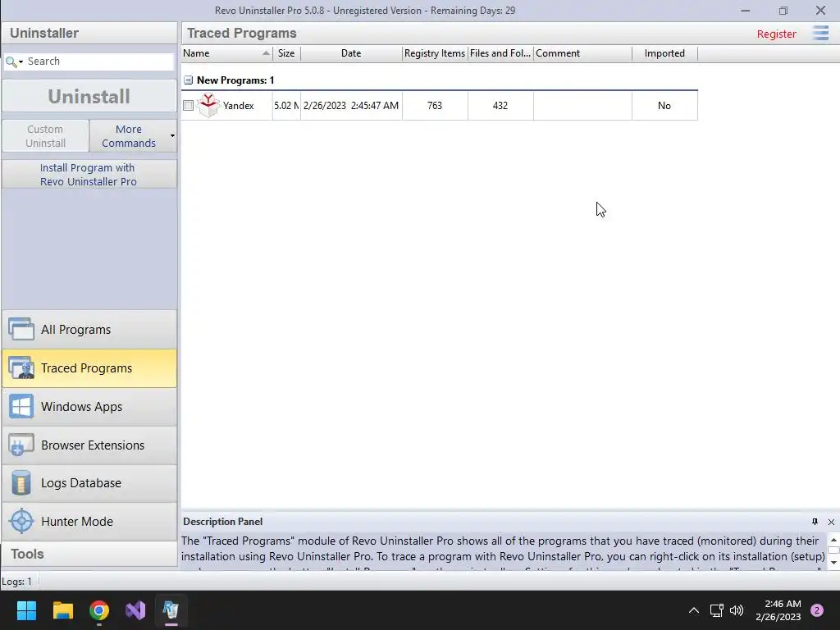Sort by Date column header
The image size is (840, 630).
pyautogui.click(x=351, y=53)
